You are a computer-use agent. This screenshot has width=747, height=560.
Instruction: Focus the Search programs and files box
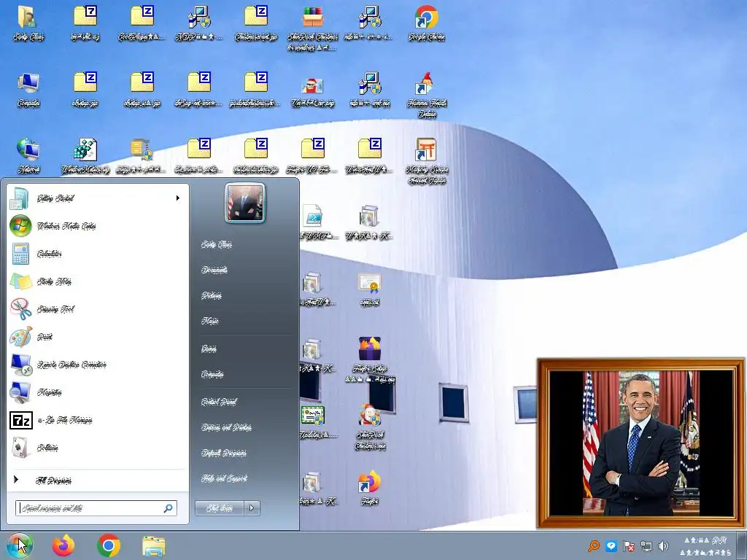(96, 508)
